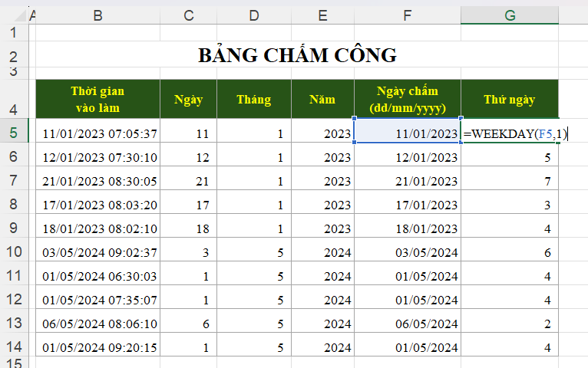Select column E header

pyautogui.click(x=322, y=15)
